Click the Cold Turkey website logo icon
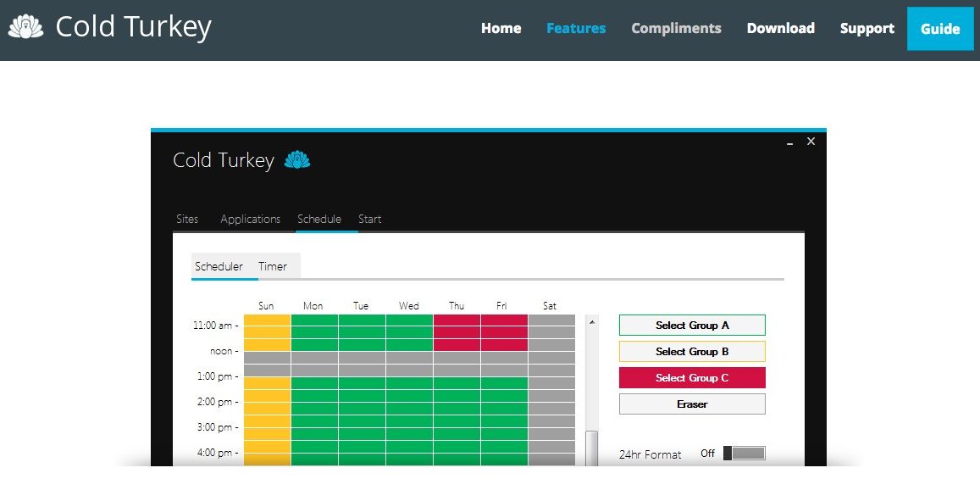 (25, 26)
